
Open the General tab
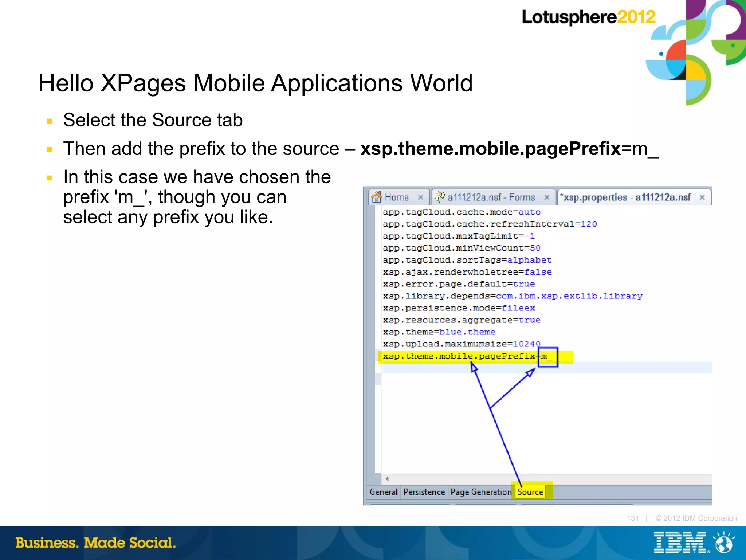(x=383, y=492)
